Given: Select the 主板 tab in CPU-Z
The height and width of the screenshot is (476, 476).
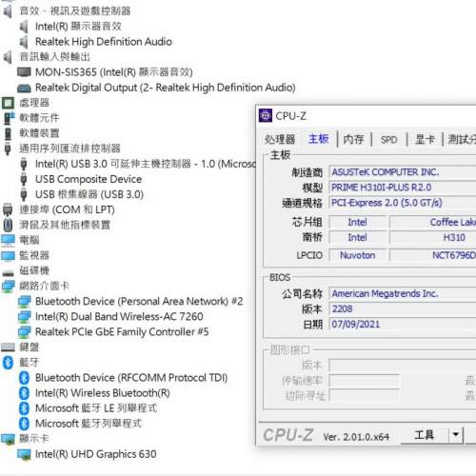Looking at the screenshot, I should pyautogui.click(x=318, y=139).
